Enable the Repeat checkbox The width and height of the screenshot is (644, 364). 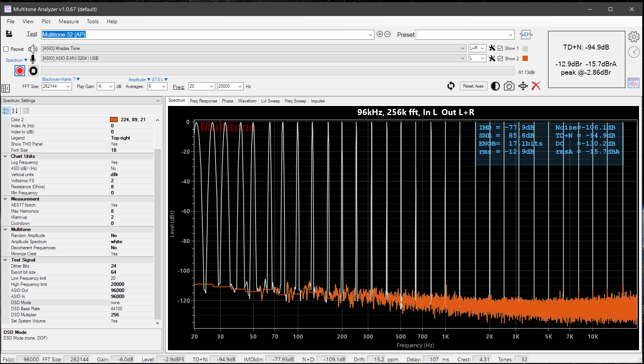point(6,49)
